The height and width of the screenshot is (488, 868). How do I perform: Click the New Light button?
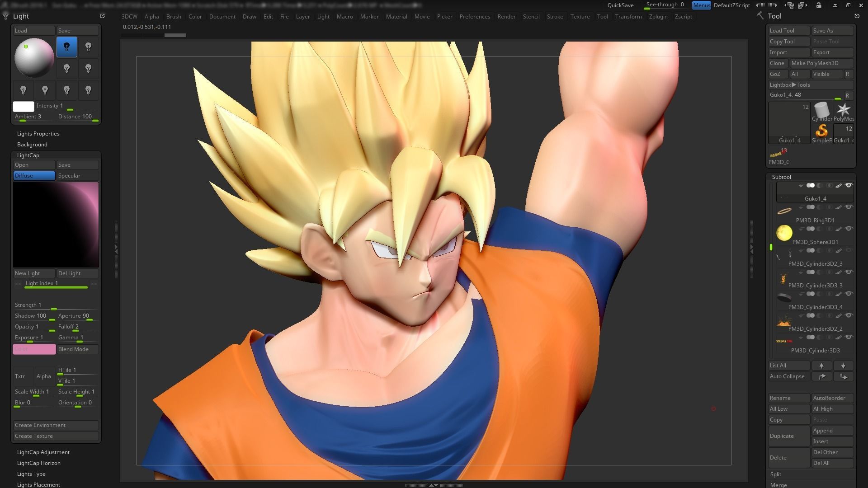[x=34, y=273]
